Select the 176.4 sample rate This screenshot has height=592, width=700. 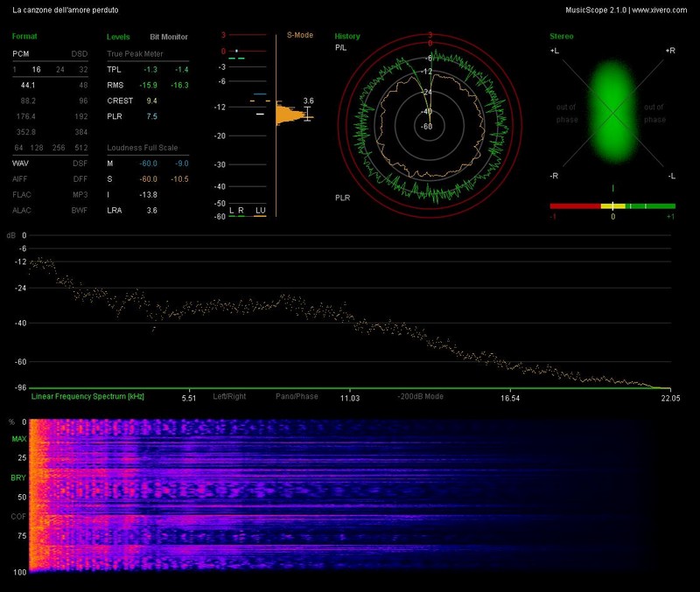26,116
